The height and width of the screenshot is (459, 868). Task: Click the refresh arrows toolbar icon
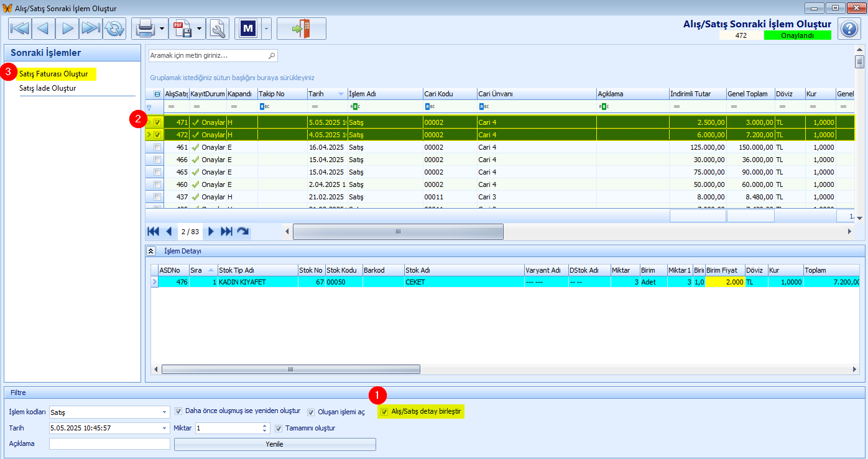tap(114, 29)
